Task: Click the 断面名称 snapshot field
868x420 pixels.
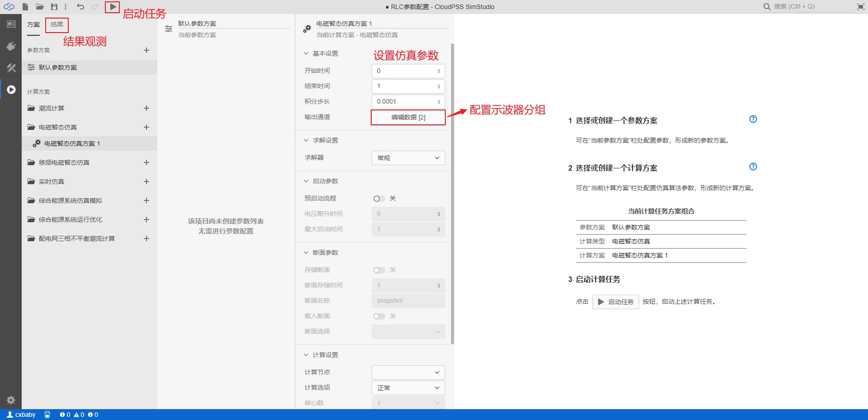Action: tap(408, 301)
